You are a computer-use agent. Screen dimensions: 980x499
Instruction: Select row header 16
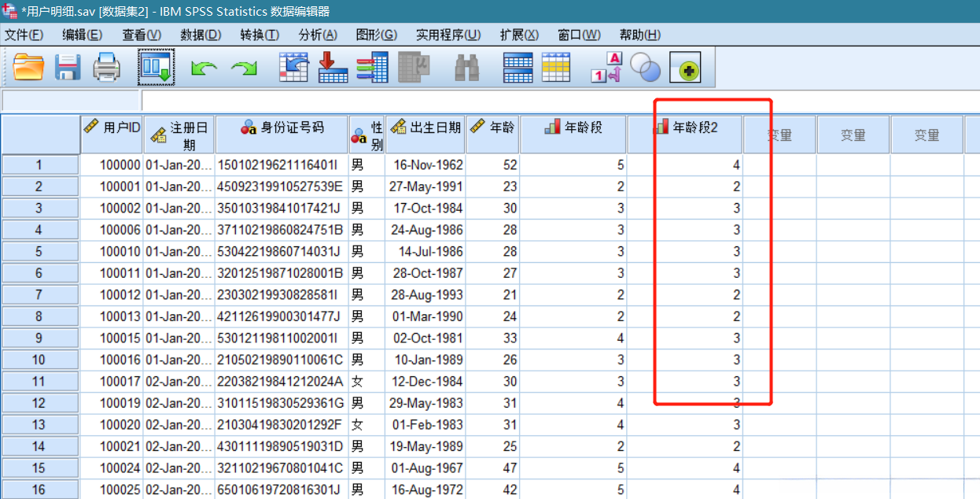click(x=40, y=490)
